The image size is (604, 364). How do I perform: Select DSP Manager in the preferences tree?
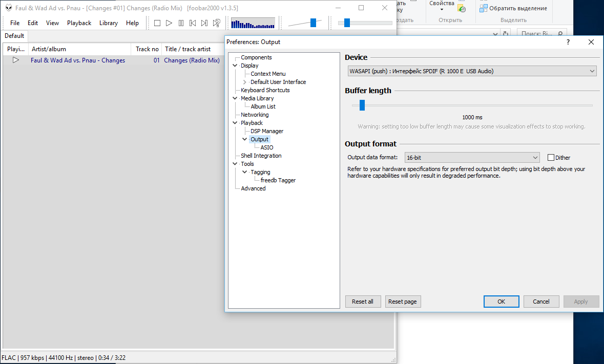267,131
